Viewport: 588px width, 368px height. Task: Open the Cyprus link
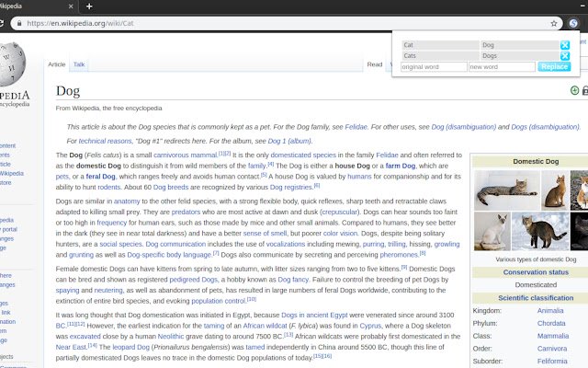coord(370,326)
